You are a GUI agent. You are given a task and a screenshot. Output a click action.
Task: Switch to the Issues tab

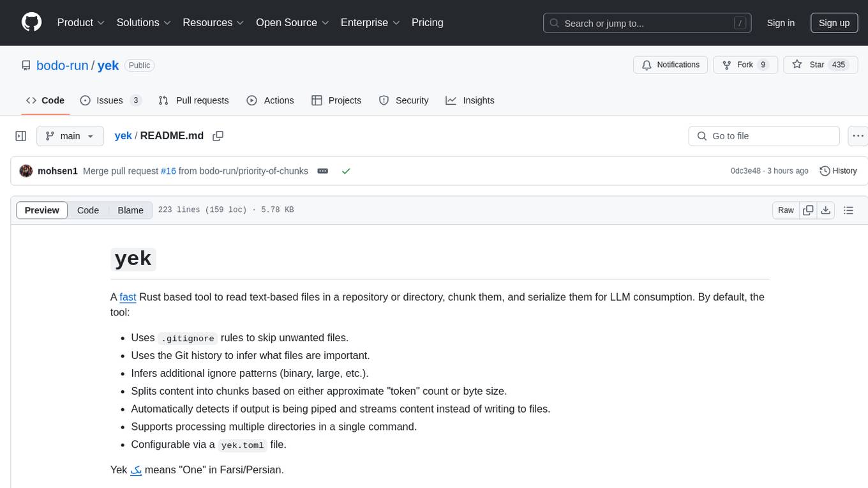(x=110, y=100)
